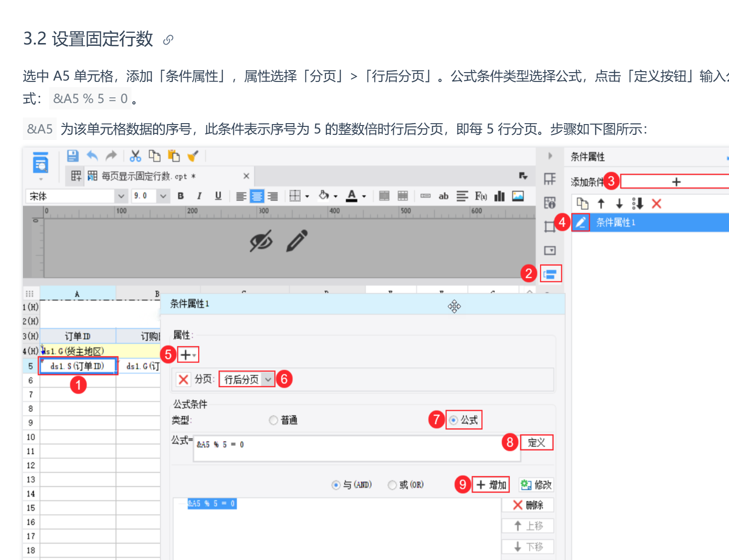Viewport: 729px width, 560px height.
Task: Edit 条件属性1 with the pencil button
Action: pos(581,222)
